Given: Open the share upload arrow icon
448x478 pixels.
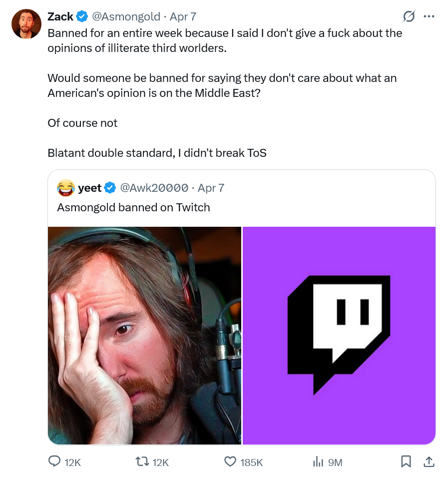Looking at the screenshot, I should pyautogui.click(x=429, y=462).
